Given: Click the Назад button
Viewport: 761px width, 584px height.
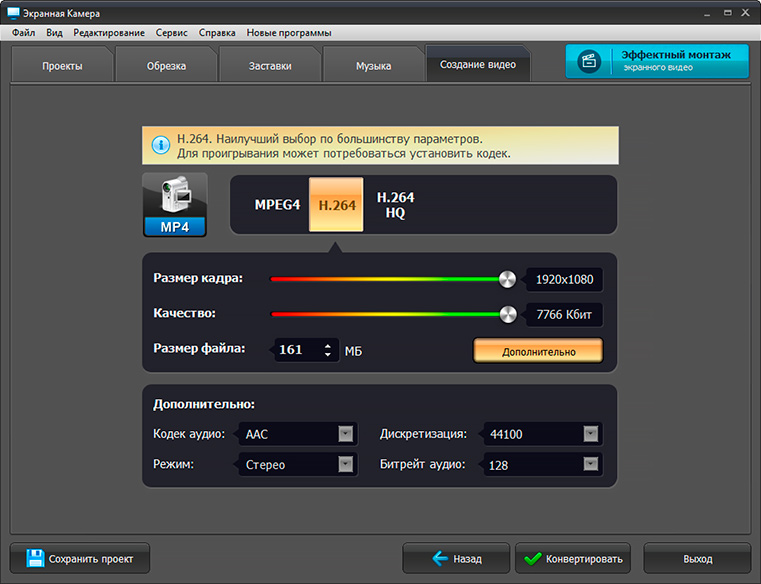Looking at the screenshot, I should (x=456, y=558).
